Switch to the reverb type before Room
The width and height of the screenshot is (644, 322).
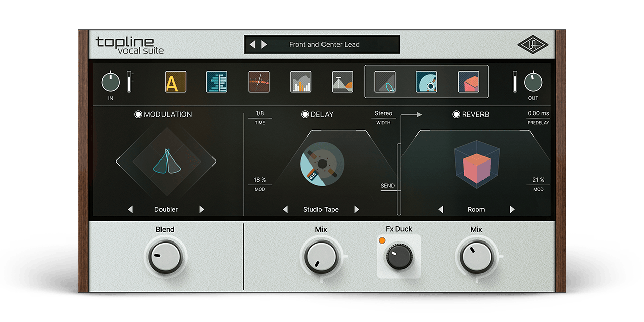(441, 209)
